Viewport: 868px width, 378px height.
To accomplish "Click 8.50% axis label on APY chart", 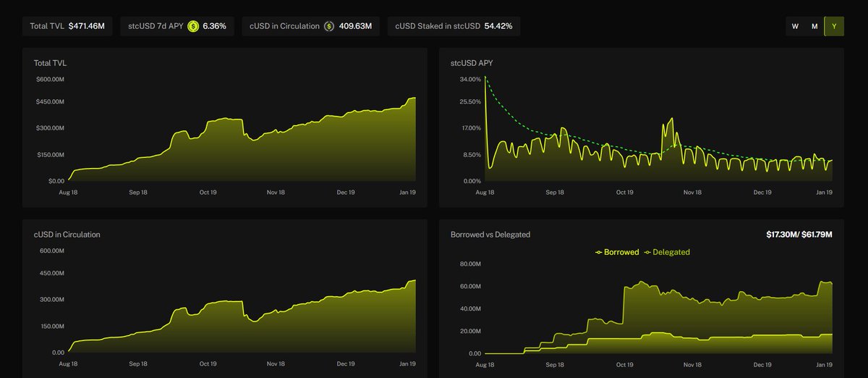I will (x=472, y=154).
